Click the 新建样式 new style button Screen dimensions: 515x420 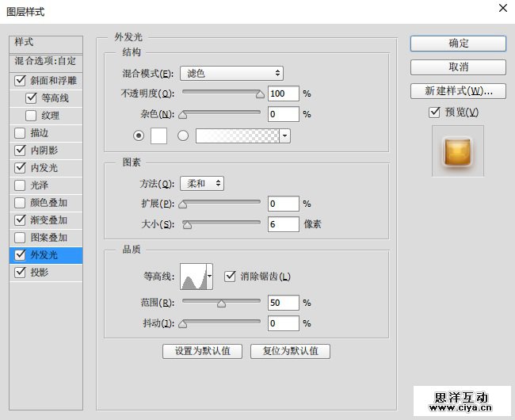[457, 91]
